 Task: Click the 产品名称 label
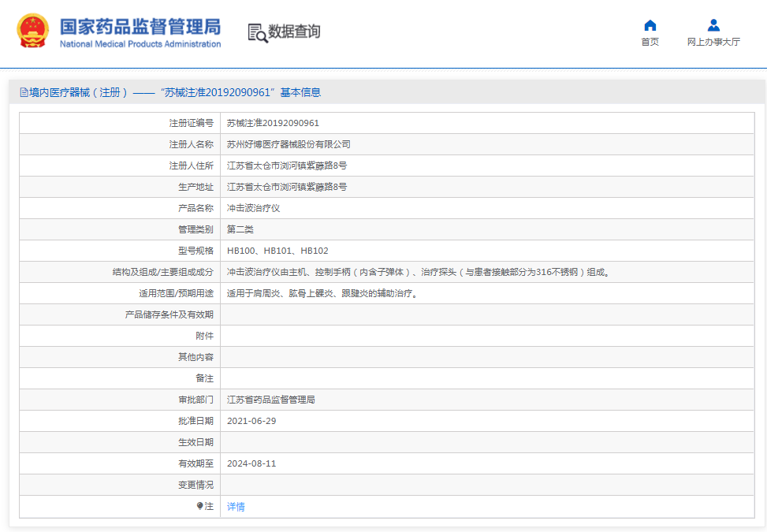tap(195, 208)
